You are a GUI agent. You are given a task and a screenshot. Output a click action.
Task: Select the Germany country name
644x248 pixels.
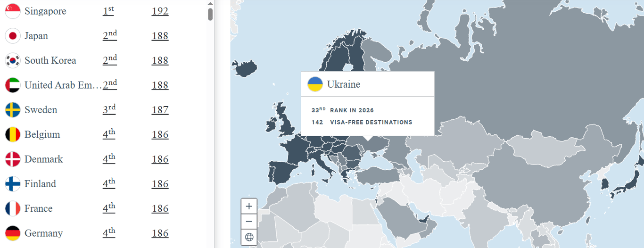(x=44, y=233)
